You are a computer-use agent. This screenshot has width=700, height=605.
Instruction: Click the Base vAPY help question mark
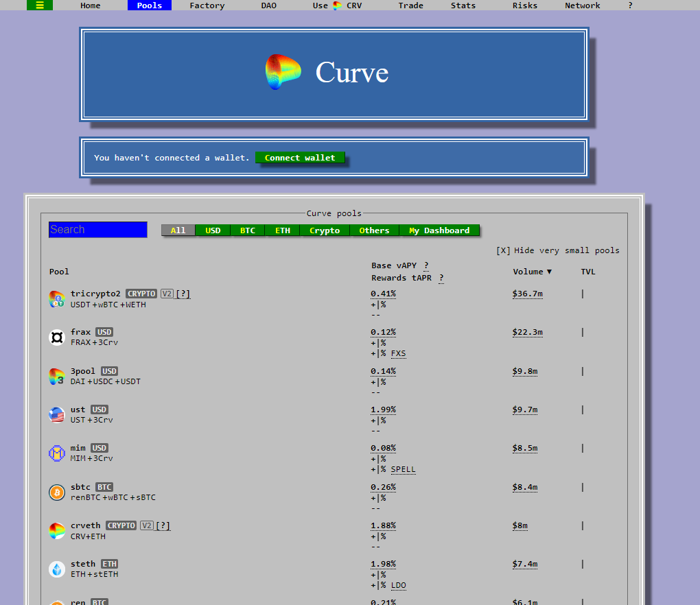(x=426, y=266)
